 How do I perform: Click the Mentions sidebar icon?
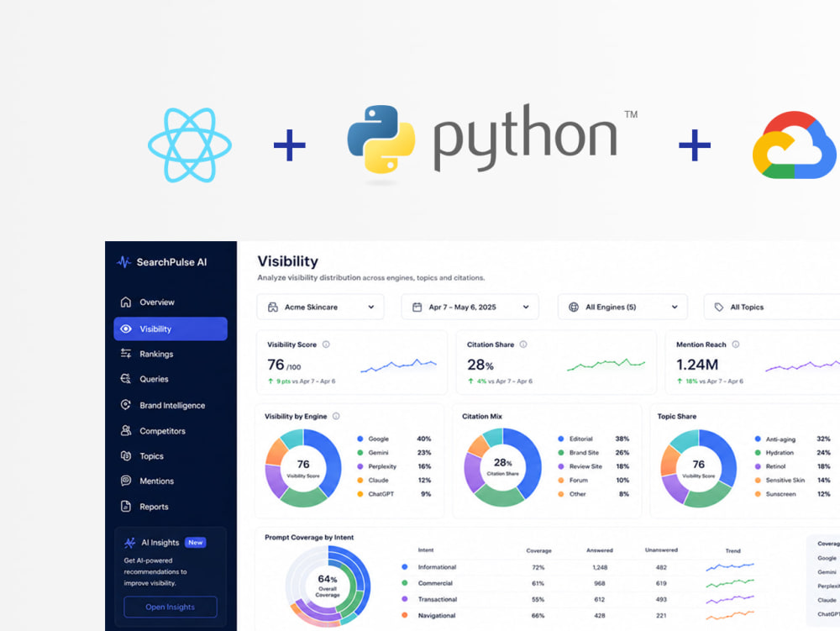pos(126,481)
